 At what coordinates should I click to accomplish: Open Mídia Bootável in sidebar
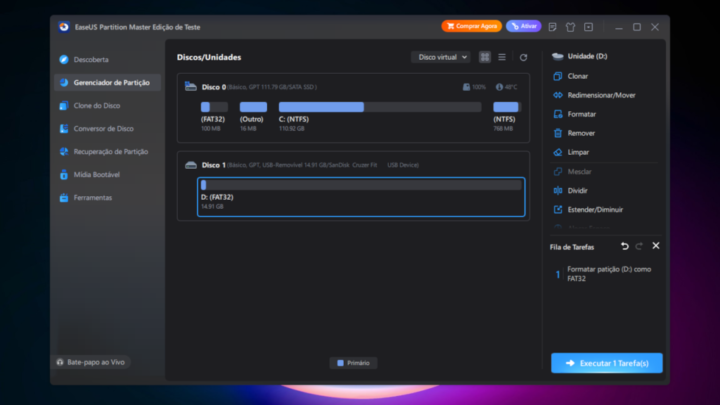click(96, 174)
